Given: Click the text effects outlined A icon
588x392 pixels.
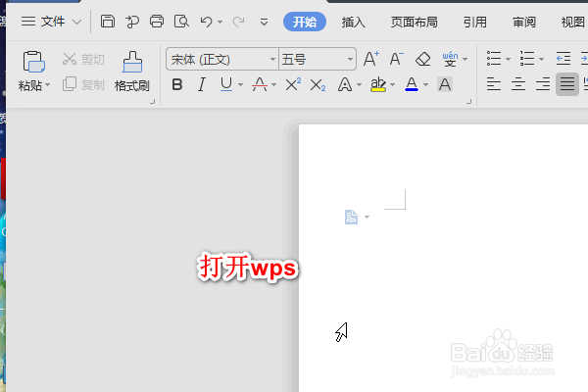Looking at the screenshot, I should [x=345, y=85].
